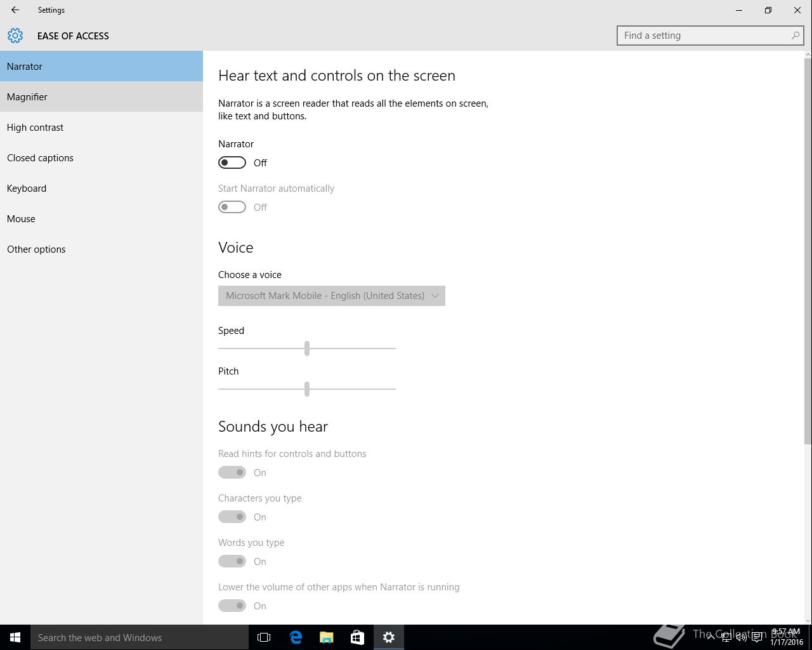Open High contrast settings

click(101, 127)
